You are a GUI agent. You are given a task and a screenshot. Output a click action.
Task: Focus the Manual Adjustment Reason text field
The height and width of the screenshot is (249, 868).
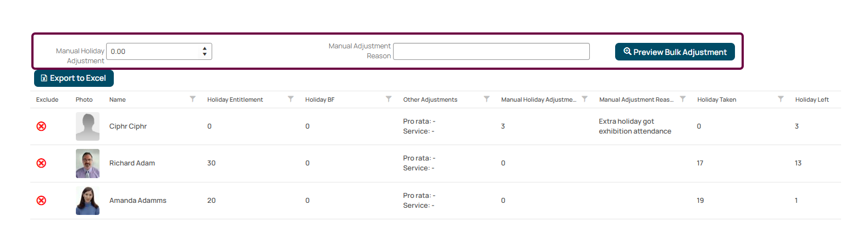(491, 51)
